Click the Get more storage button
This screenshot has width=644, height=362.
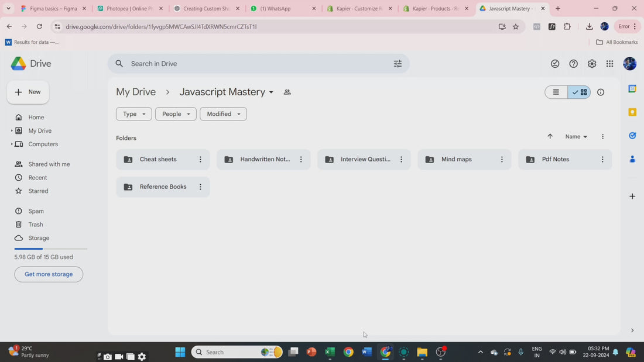point(49,274)
